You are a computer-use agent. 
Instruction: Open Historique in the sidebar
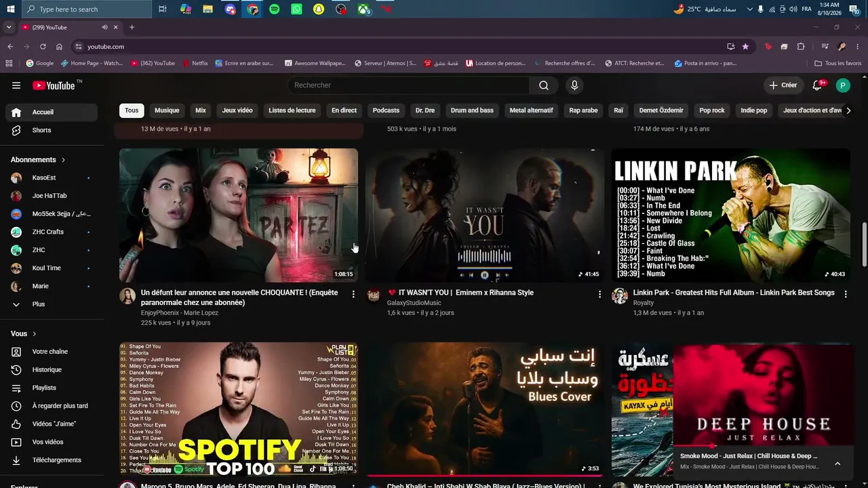click(52, 369)
